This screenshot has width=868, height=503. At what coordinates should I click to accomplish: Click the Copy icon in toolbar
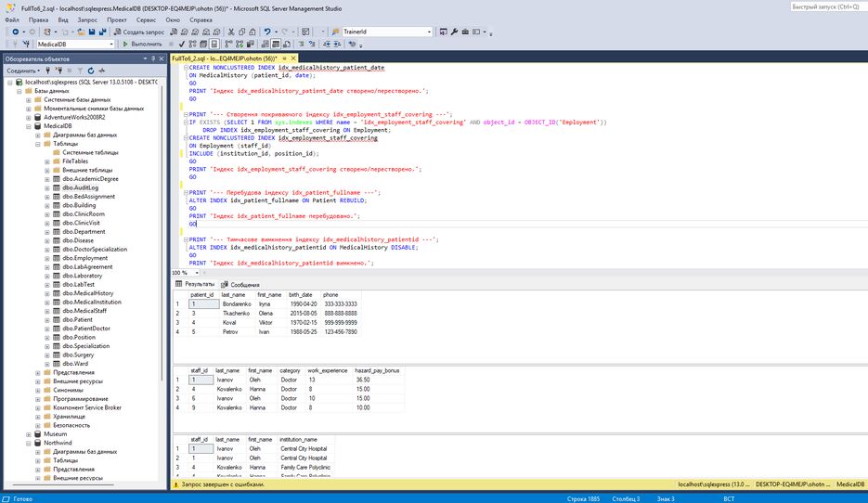[x=242, y=32]
